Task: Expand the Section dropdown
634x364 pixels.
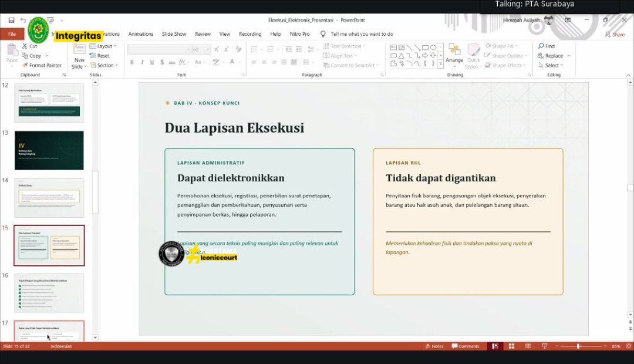Action: (x=104, y=65)
